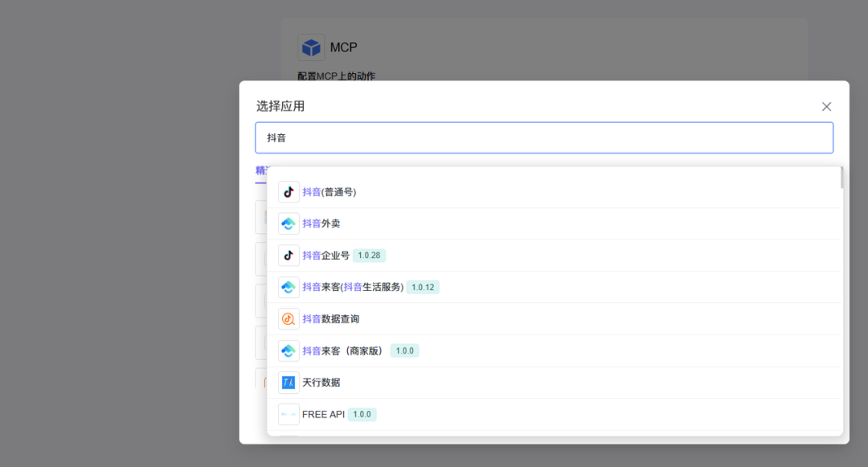Click the 1.0.12 version badge
This screenshot has width=868, height=467.
coord(423,287)
